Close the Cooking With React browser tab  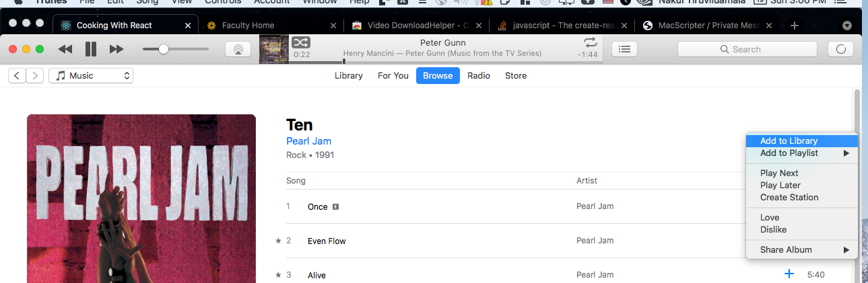coord(188,26)
